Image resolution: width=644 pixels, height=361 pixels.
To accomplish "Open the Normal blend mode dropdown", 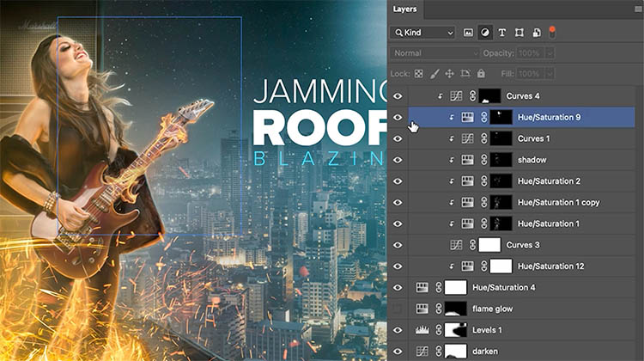I will click(x=434, y=53).
